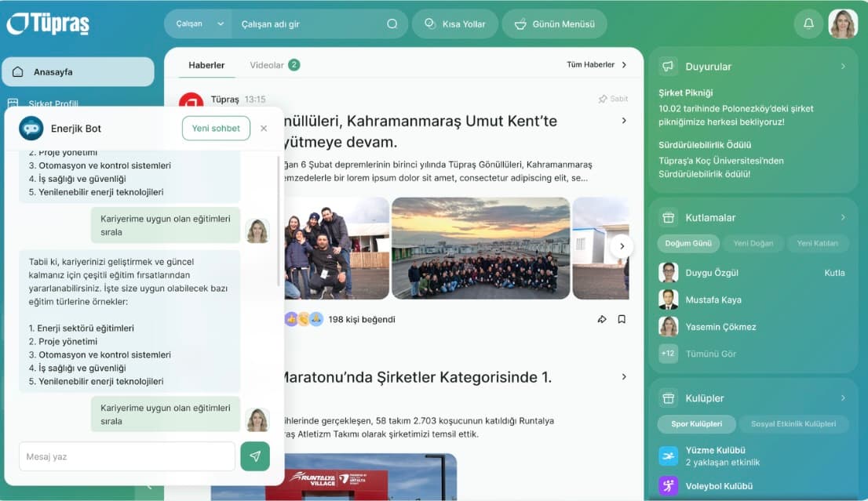Expand the Kutlamalar panel

[844, 217]
